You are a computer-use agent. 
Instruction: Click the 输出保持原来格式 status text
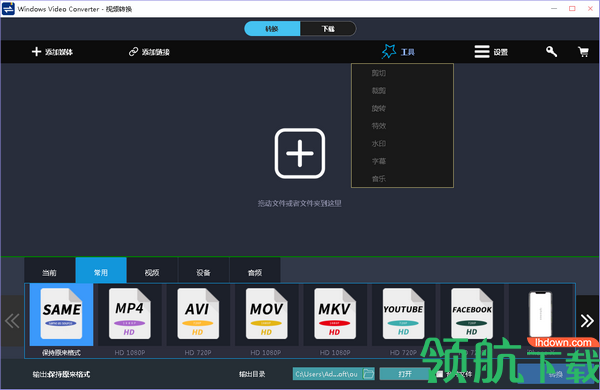click(x=61, y=374)
